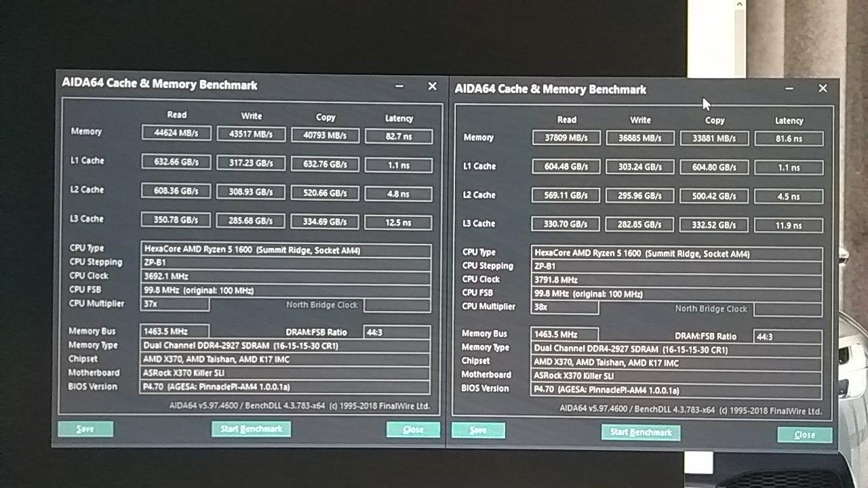Select L3 Cache Copy 334.69 GB/s

[325, 222]
